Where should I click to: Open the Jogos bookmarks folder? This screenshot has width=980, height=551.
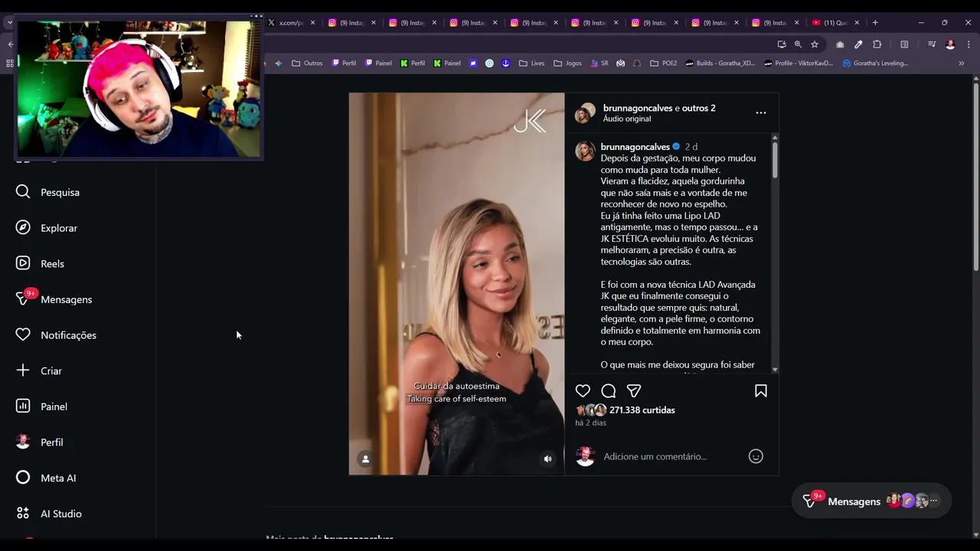tap(567, 63)
